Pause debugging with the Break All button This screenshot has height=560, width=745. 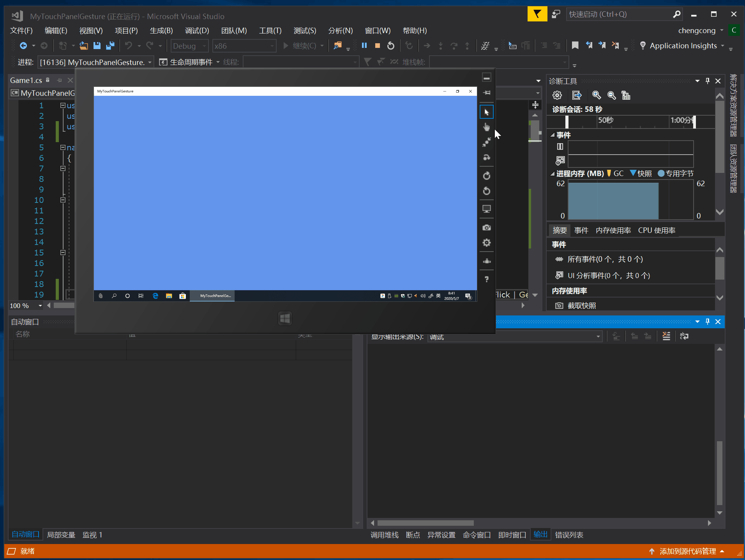tap(364, 46)
